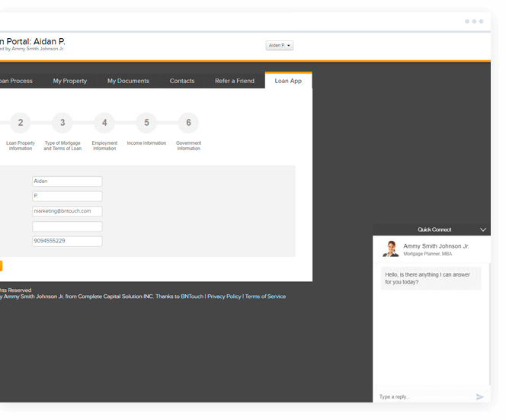This screenshot has width=506, height=420.
Task: Click the Type a reply chat box
Action: click(424, 397)
